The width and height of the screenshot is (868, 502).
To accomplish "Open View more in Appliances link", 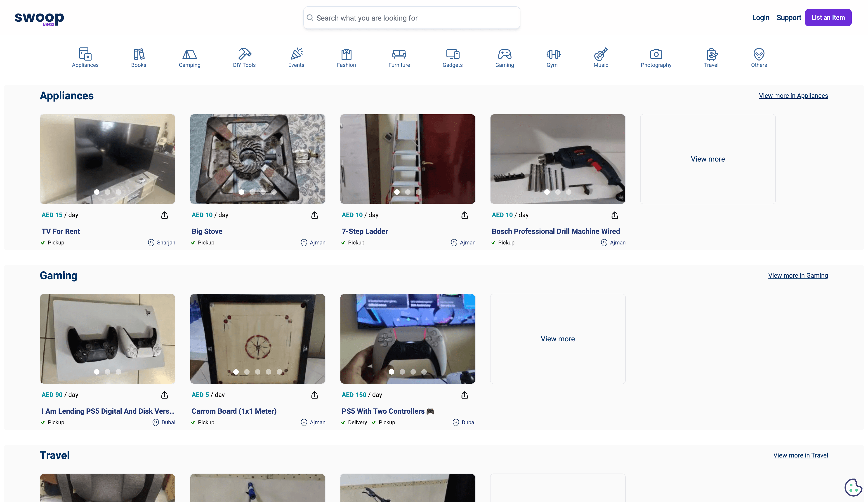I will [793, 96].
